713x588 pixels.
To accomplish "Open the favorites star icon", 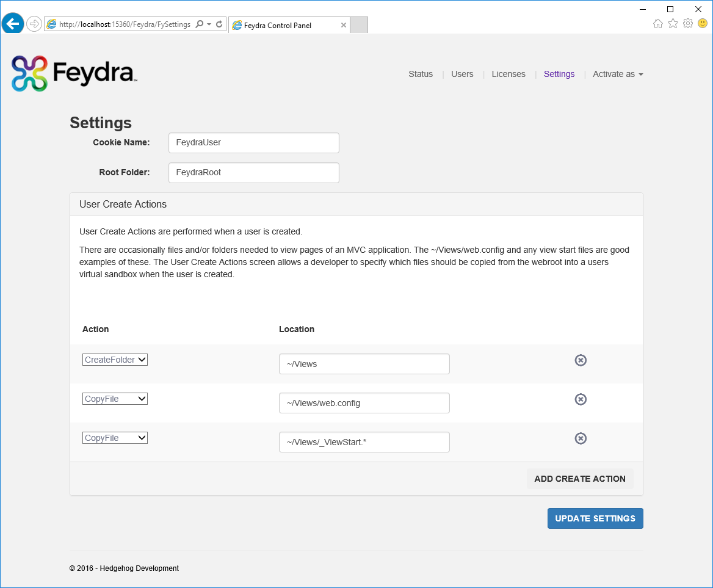I will 673,24.
